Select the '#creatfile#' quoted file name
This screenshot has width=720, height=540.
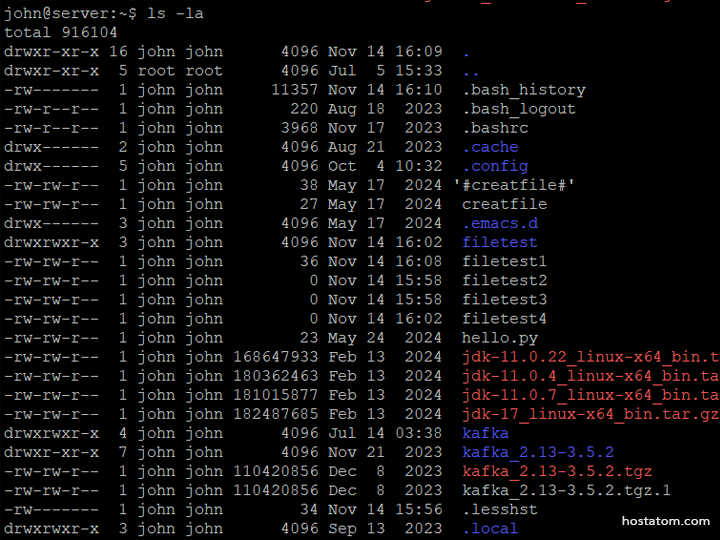coord(514,185)
